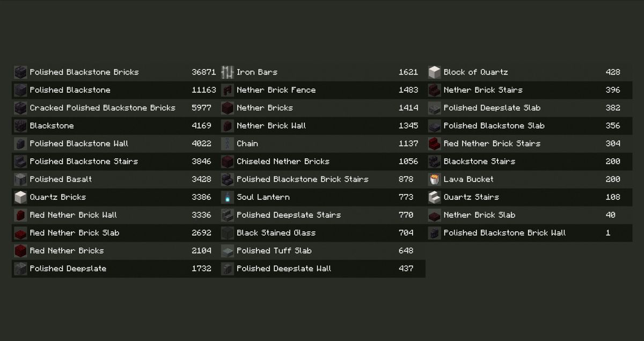Click the Polished Blackstone Bricks block icon
The height and width of the screenshot is (341, 644).
pos(20,72)
